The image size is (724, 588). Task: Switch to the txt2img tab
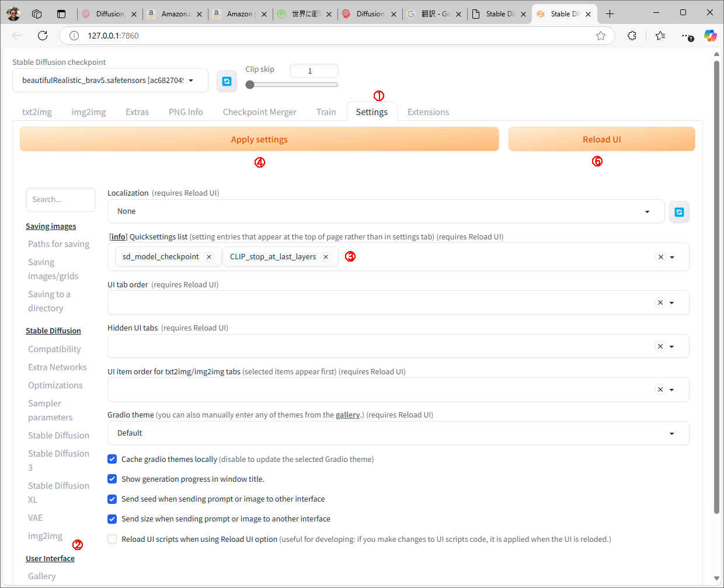pyautogui.click(x=37, y=112)
